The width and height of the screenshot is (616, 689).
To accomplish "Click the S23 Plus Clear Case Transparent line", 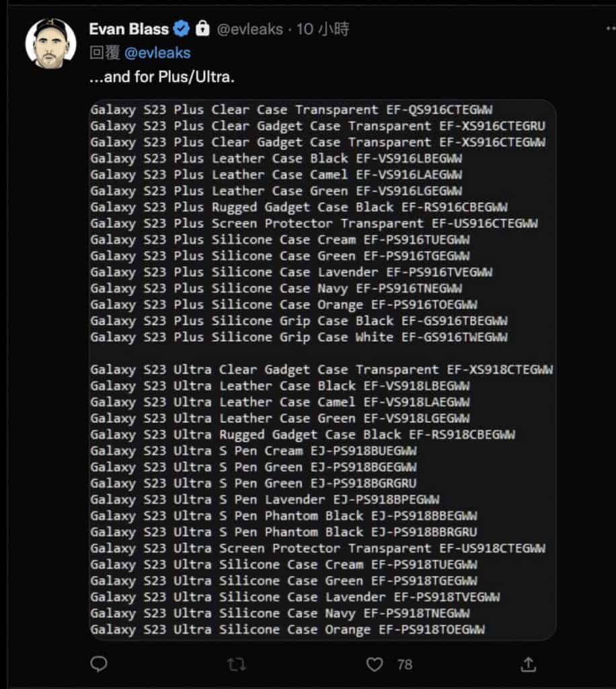I will click(x=292, y=110).
